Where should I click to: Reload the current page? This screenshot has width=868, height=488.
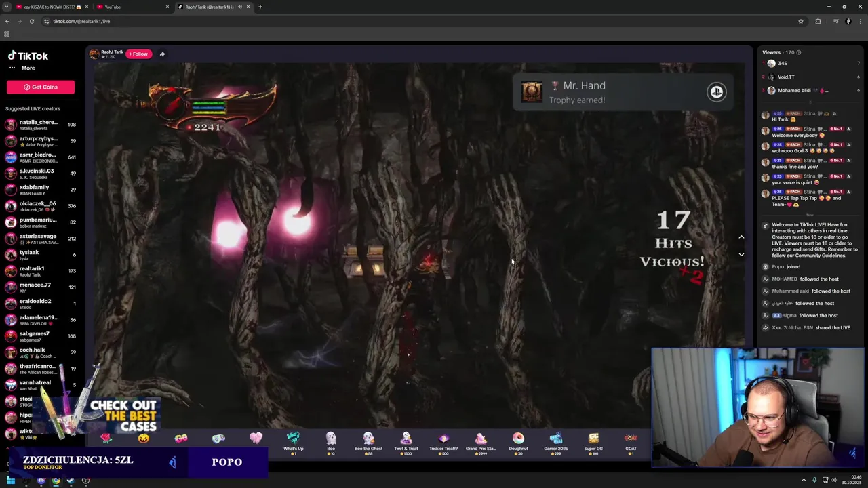click(x=32, y=21)
